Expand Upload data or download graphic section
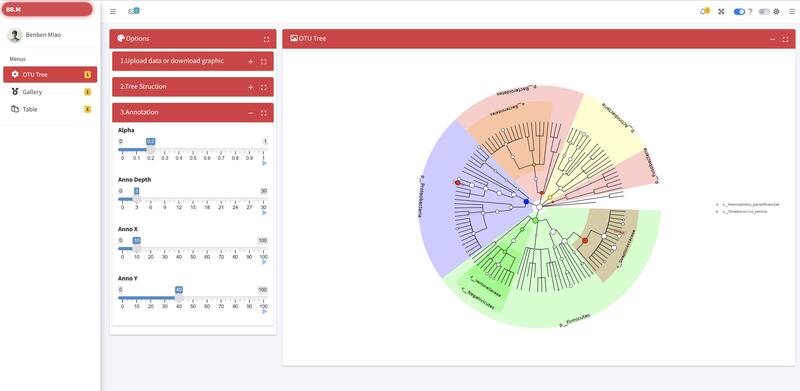This screenshot has height=391, width=800. [x=251, y=62]
